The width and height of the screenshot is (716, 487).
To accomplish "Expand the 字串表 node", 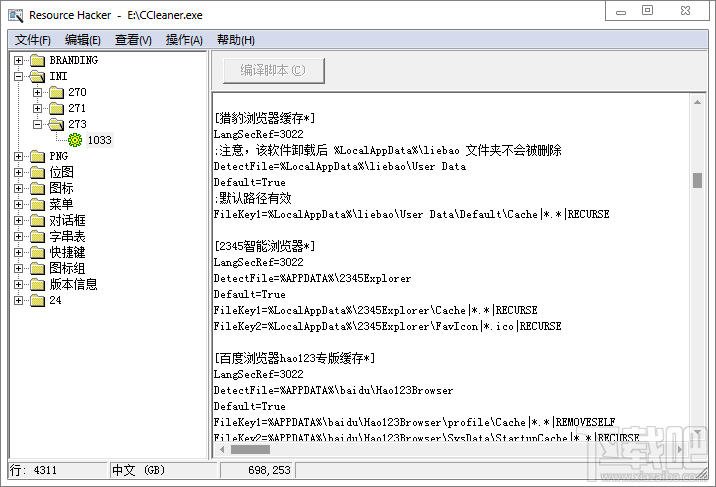I will [18, 236].
